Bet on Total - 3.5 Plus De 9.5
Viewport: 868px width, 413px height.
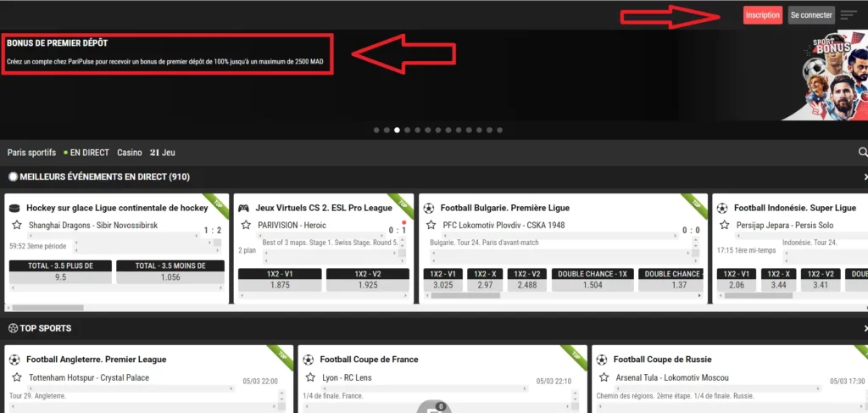click(60, 272)
